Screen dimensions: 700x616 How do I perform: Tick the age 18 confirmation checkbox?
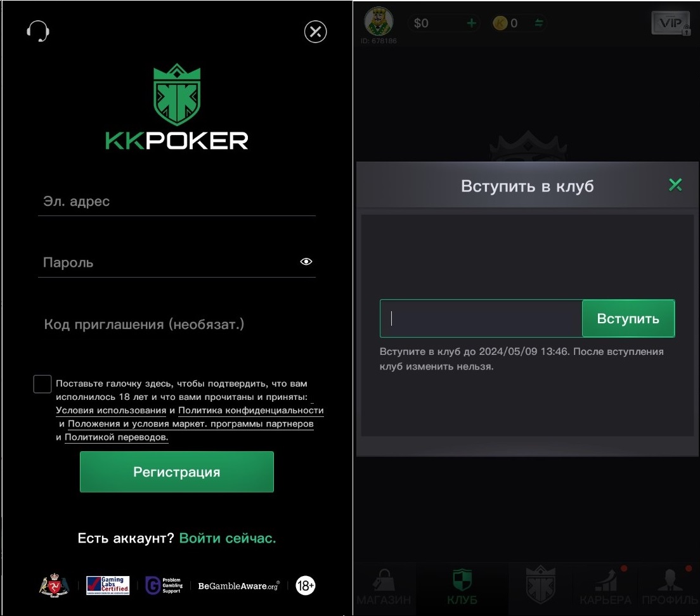pyautogui.click(x=42, y=384)
